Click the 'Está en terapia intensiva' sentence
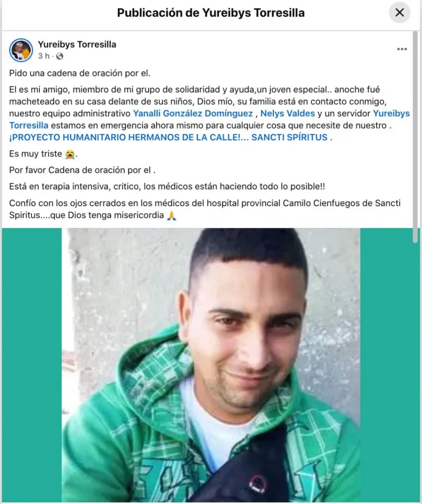Viewport: 422px width, 504px height. click(x=167, y=187)
